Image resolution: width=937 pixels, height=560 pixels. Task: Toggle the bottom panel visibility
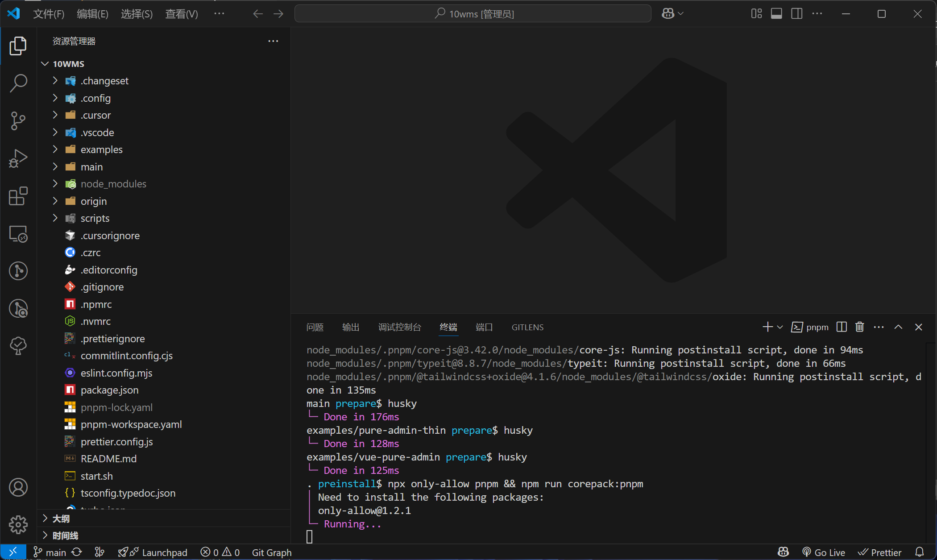pos(776,14)
